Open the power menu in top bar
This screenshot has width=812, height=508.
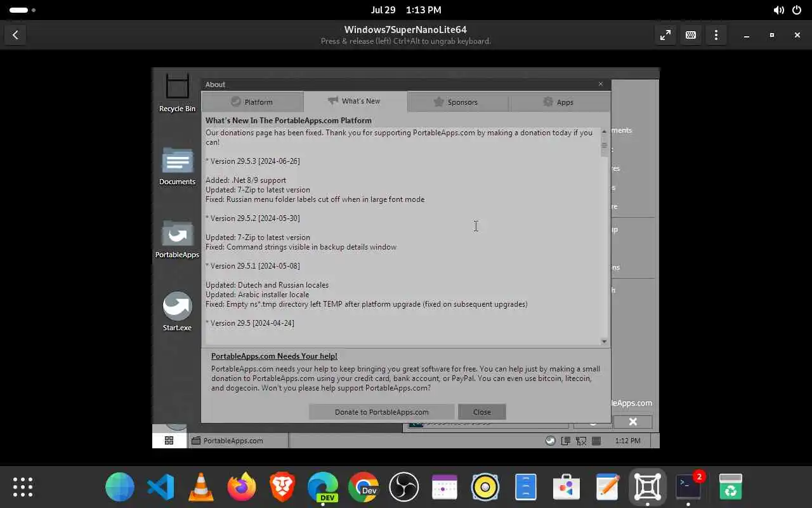coord(798,10)
